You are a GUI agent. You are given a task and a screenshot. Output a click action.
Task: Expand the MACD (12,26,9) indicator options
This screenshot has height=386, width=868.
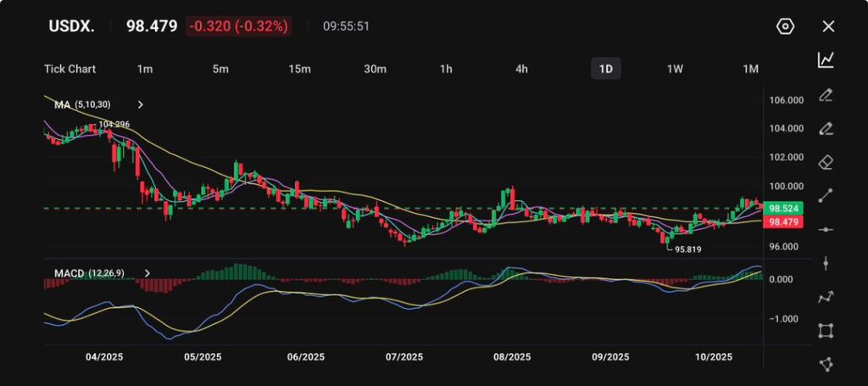click(x=147, y=273)
